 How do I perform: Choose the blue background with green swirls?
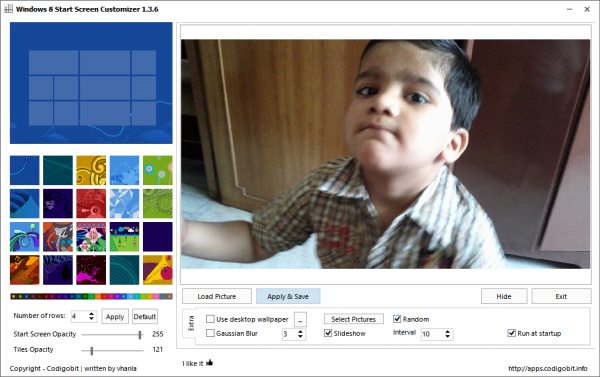click(x=24, y=237)
